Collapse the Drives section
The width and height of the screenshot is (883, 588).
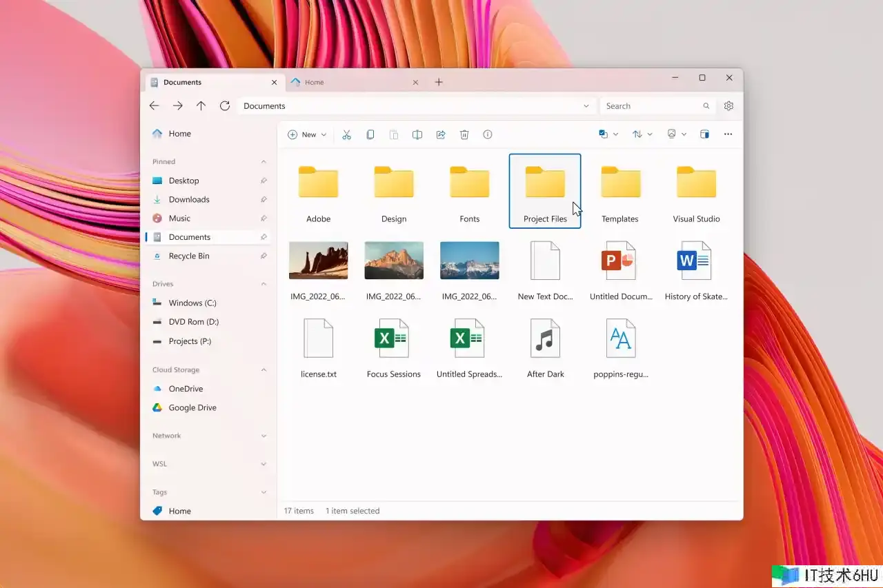coord(264,284)
